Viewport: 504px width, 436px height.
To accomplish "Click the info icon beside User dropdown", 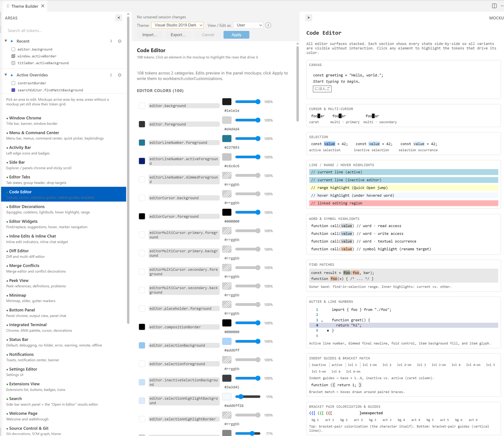I will click(268, 25).
